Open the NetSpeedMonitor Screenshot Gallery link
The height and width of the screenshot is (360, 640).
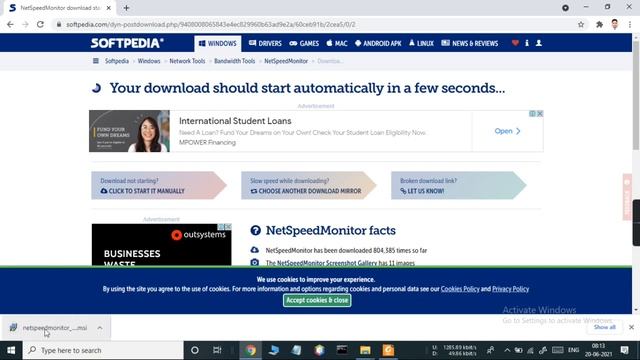click(327, 263)
